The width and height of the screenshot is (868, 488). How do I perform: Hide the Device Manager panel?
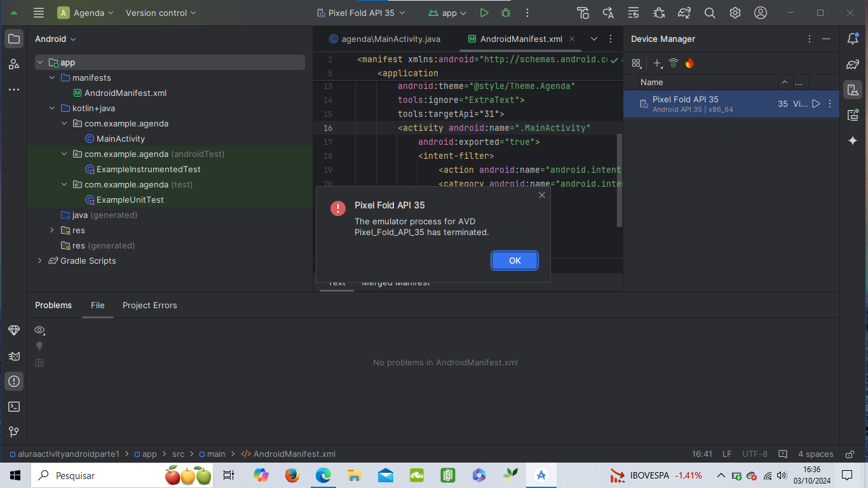click(x=826, y=39)
